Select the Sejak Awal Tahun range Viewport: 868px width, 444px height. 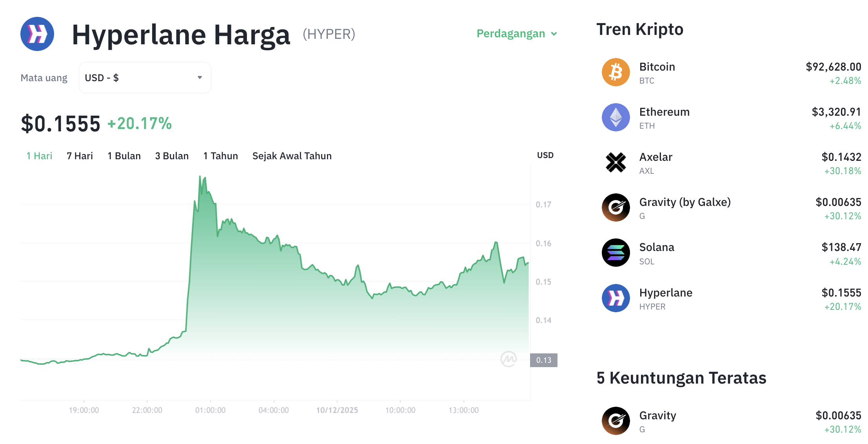point(292,156)
